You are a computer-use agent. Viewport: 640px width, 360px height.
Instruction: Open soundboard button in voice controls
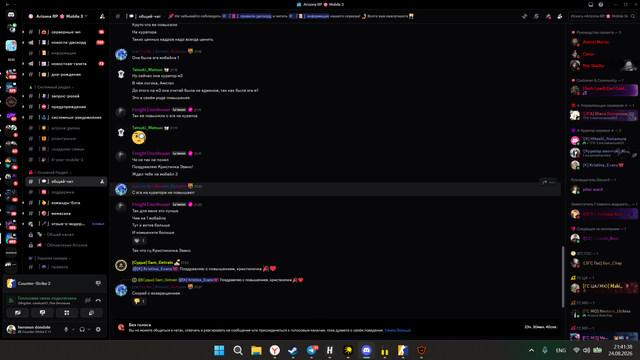(91, 313)
